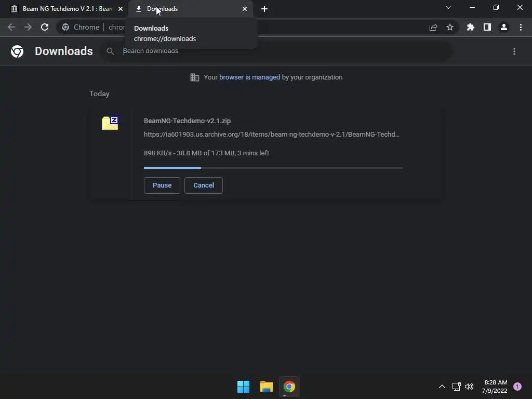
Task: Open the volume speaker tray icon
Action: click(x=469, y=387)
